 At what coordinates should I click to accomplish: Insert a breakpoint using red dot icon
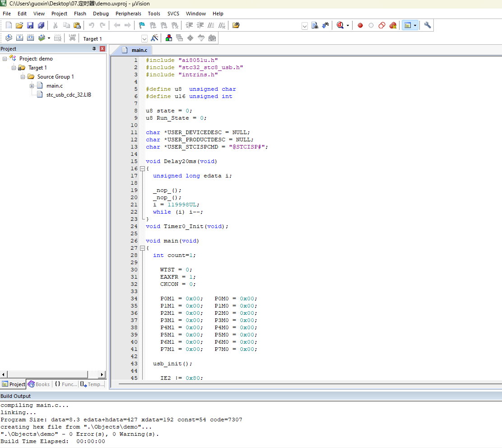click(x=360, y=25)
